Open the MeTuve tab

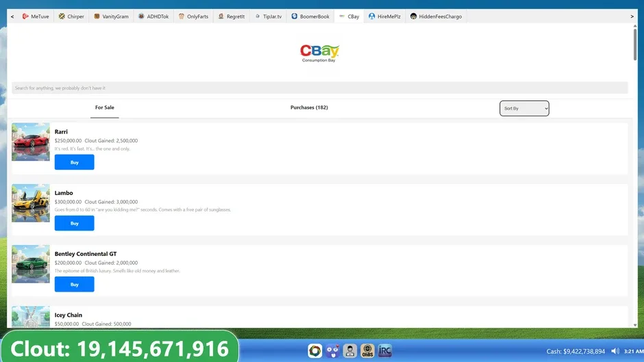pyautogui.click(x=36, y=16)
